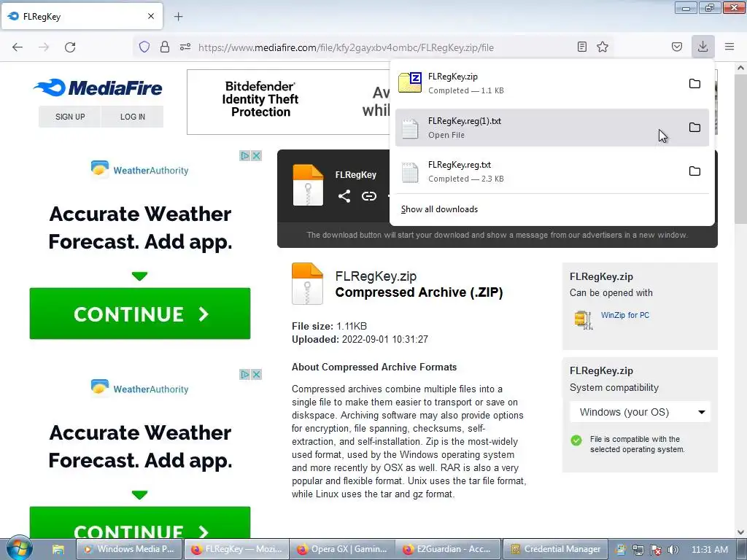Image resolution: width=747 pixels, height=560 pixels.
Task: Go back to the previous page
Action: coord(18,47)
